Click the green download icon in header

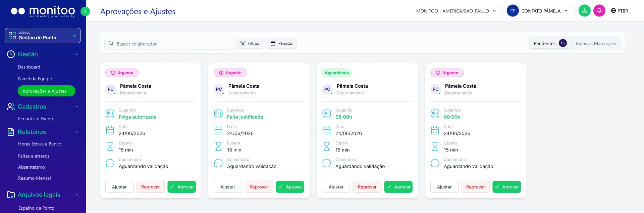[584, 11]
